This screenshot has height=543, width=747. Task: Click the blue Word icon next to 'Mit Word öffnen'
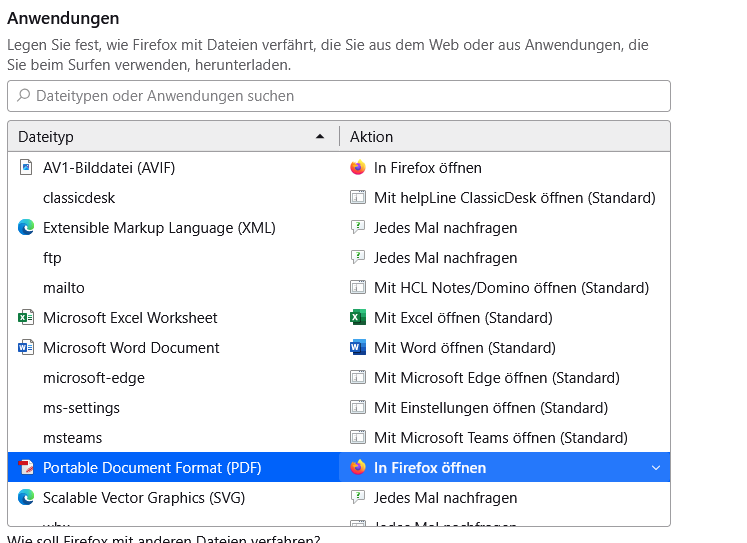coord(358,347)
